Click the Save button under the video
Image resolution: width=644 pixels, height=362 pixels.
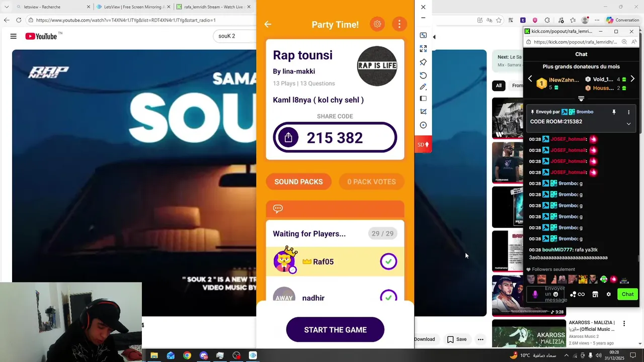pos(457,339)
